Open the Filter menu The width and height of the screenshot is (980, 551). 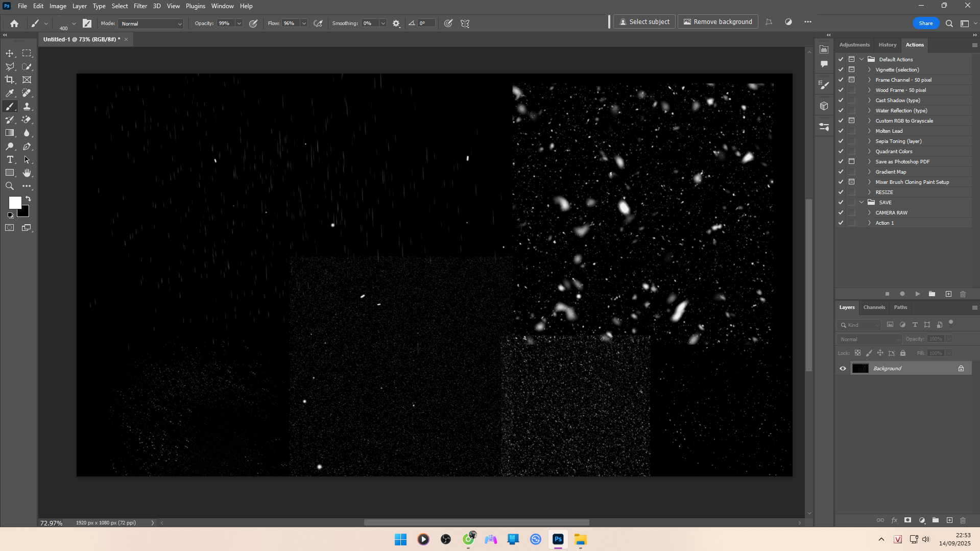click(140, 6)
